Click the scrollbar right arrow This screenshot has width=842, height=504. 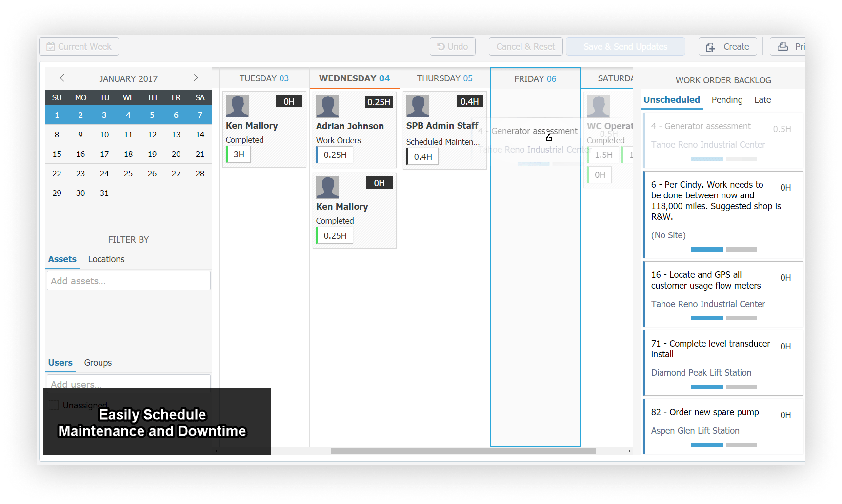click(629, 451)
